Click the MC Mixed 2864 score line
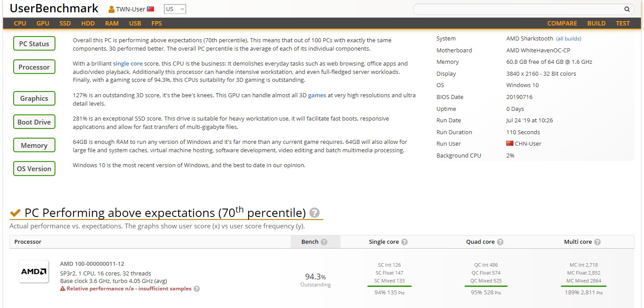Screen dimensions: 644x308 pyautogui.click(x=583, y=281)
